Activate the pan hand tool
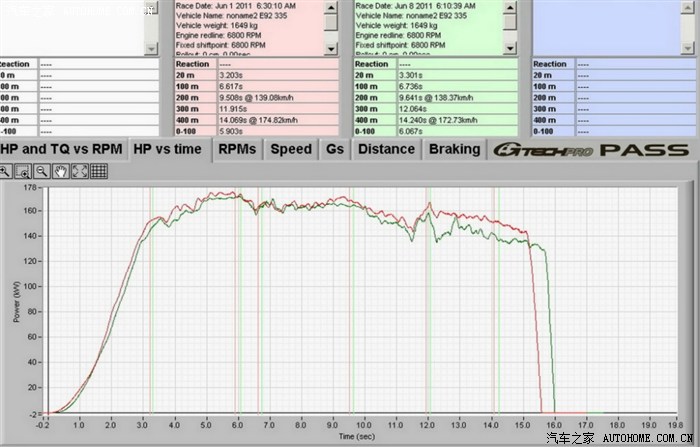The height and width of the screenshot is (447, 700). coord(61,171)
